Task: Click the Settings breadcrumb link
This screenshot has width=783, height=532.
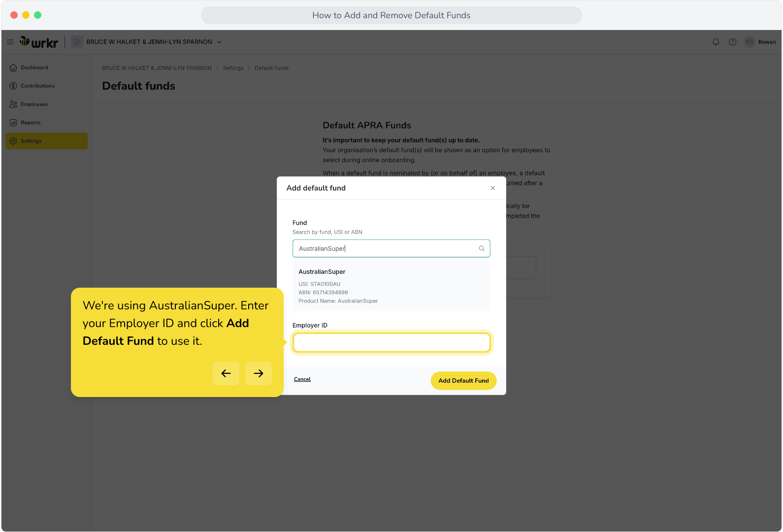Action: click(x=233, y=68)
